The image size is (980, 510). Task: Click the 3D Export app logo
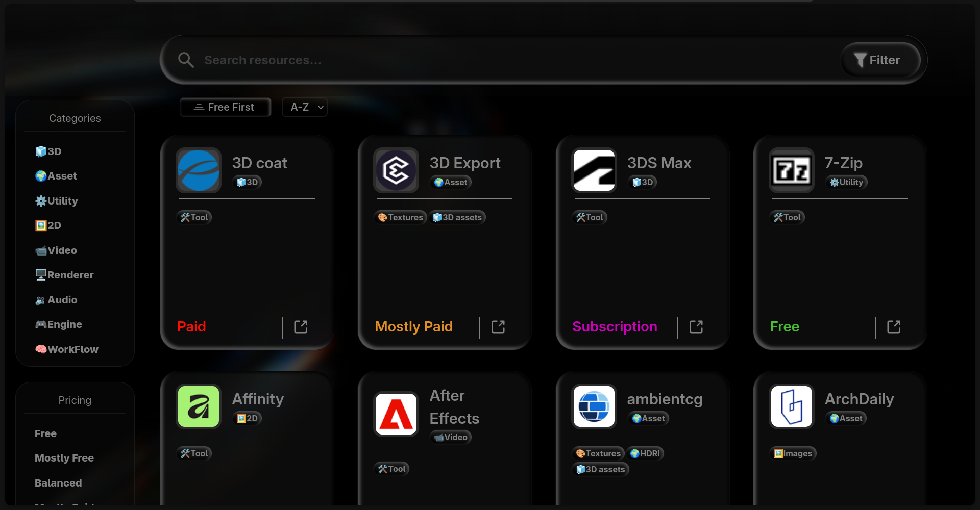396,170
